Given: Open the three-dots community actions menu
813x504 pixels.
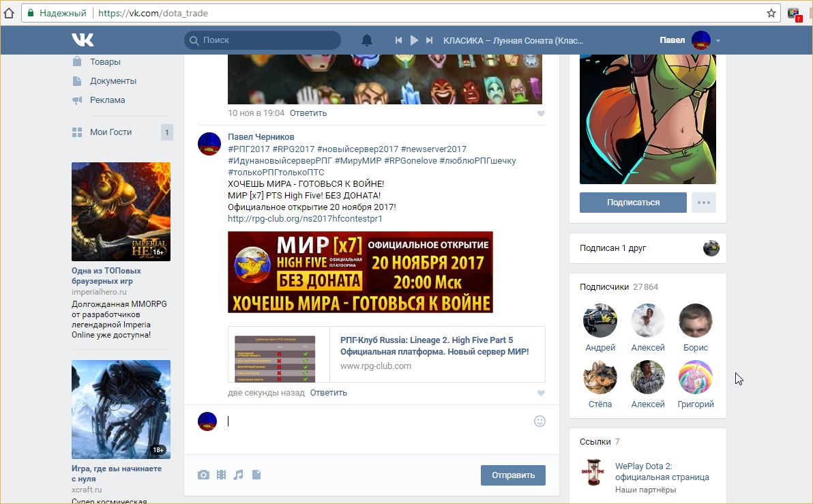Looking at the screenshot, I should (703, 203).
